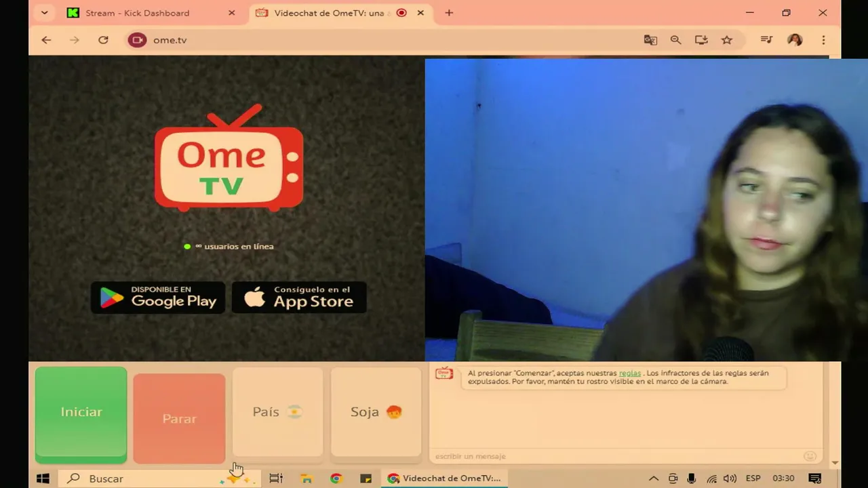Screen dimensions: 868x488
Task: Open the notifications action center
Action: [x=815, y=479]
